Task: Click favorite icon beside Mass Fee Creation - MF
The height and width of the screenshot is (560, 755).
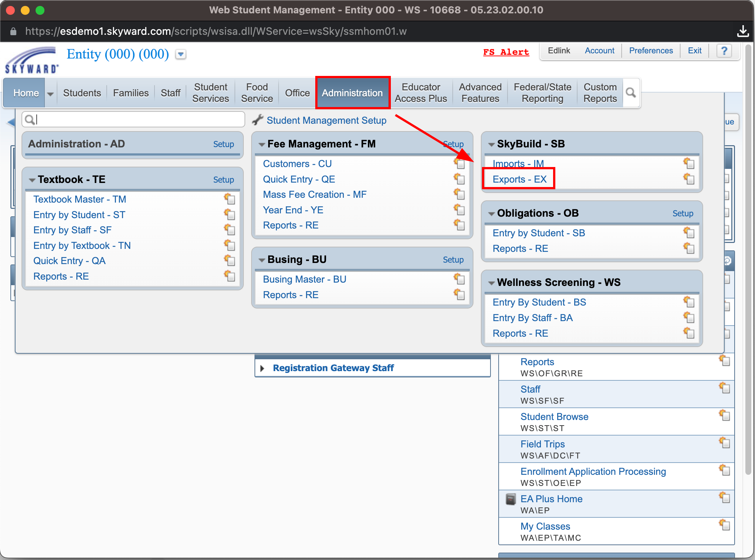Action: pyautogui.click(x=460, y=194)
